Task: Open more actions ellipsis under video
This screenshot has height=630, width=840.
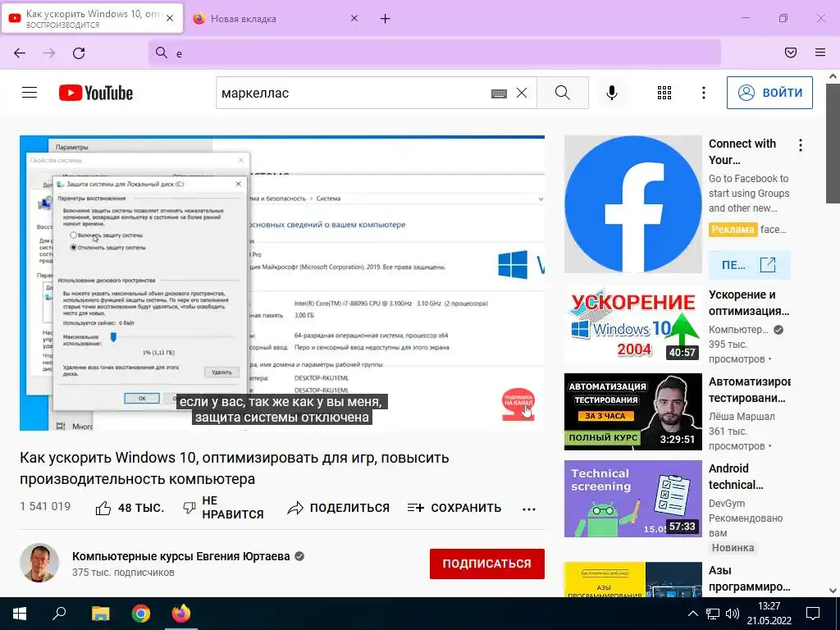Action: (529, 509)
